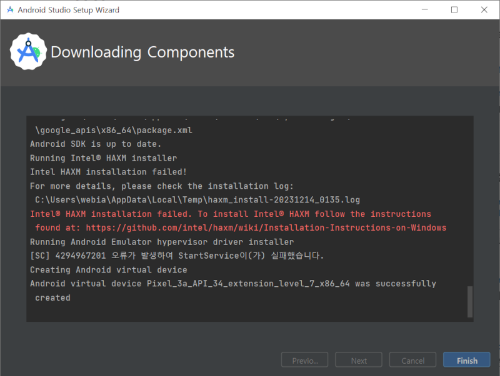Click the 'Running Intel® HAXM installer' line
The width and height of the screenshot is (500, 376).
point(103,158)
